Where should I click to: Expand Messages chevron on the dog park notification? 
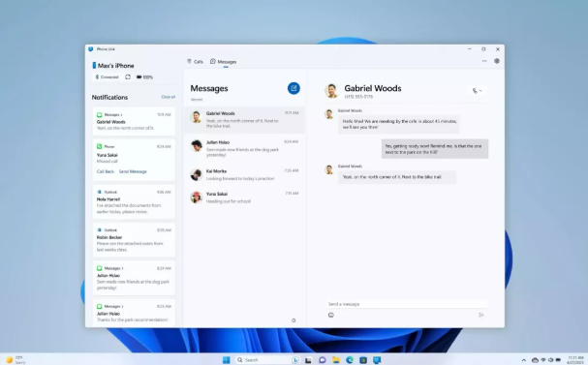tap(122, 268)
